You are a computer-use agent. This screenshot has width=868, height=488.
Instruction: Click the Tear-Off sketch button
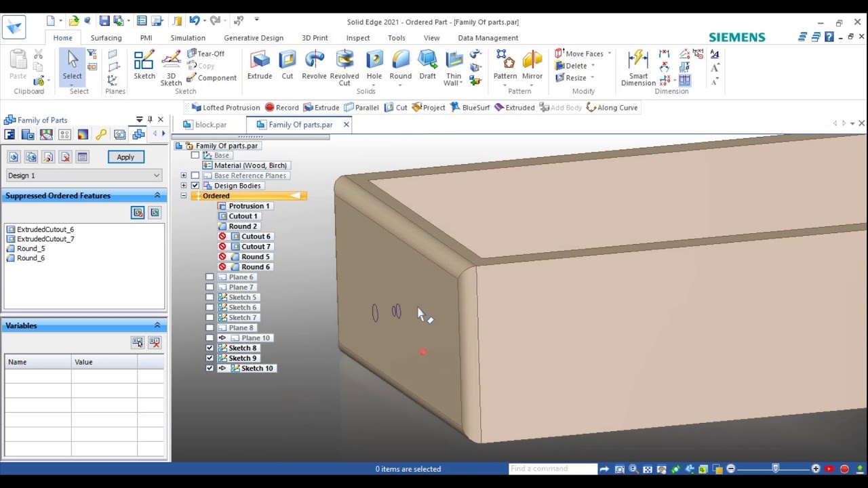[205, 54]
